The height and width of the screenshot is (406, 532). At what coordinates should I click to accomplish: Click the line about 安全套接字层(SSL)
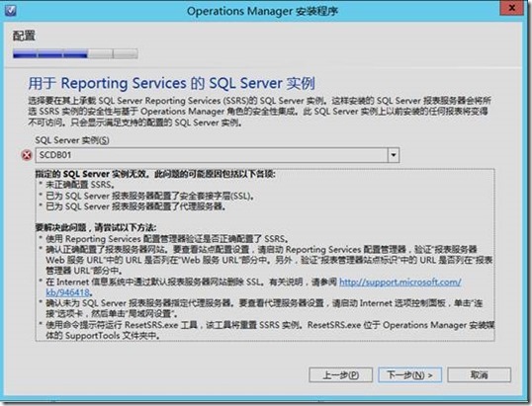point(149,196)
